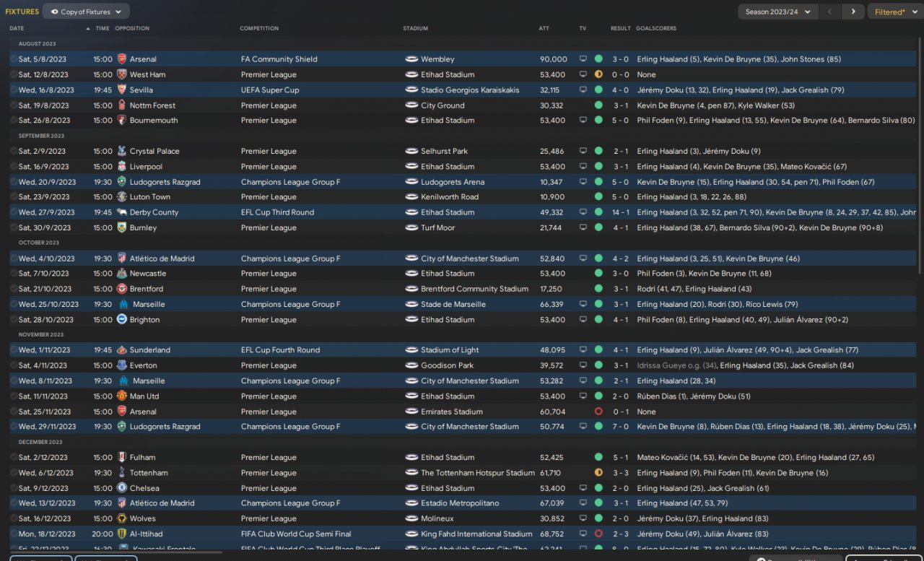This screenshot has width=924, height=561.
Task: Sort by the Stadium column header
Action: click(415, 29)
